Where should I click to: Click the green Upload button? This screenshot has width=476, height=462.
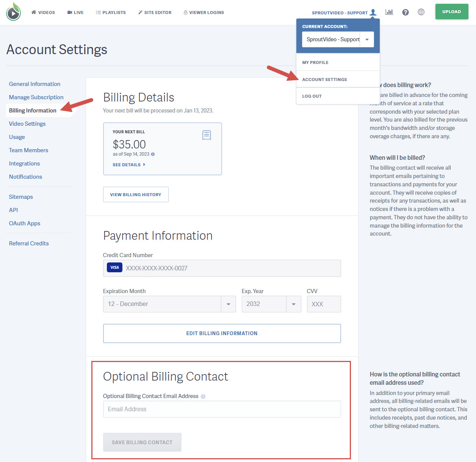451,11
